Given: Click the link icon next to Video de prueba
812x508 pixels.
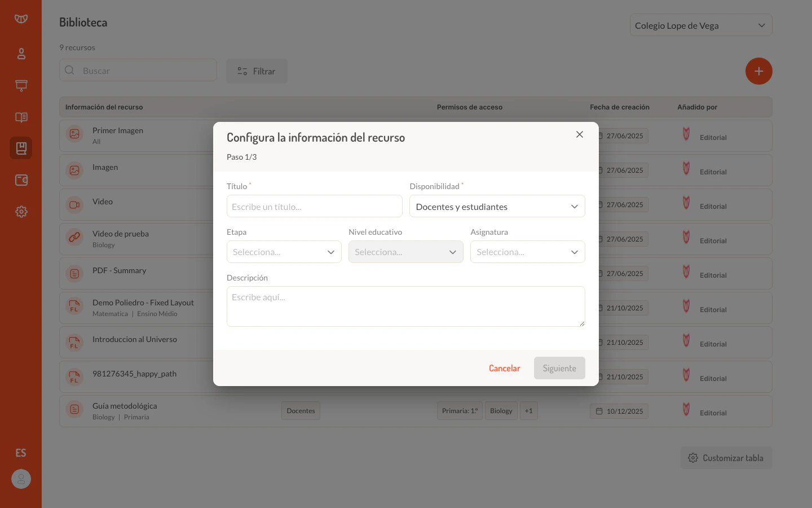Looking at the screenshot, I should click(74, 239).
